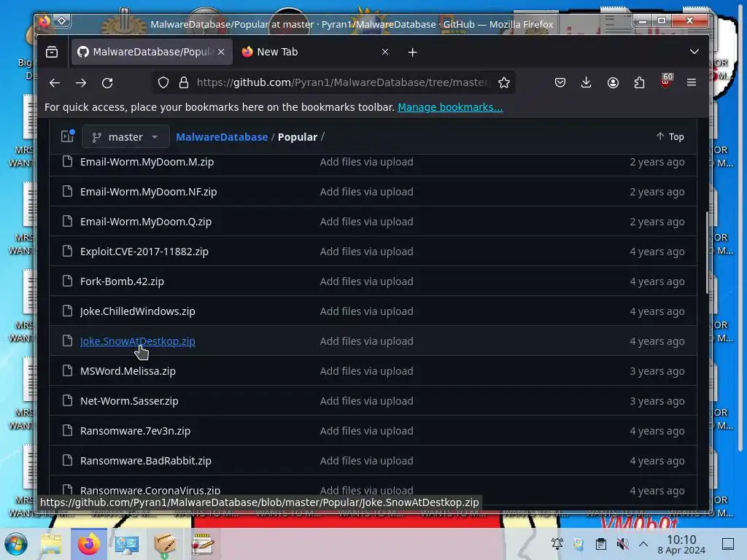Open Email-Worm.MyDoom.Q.zip file
The height and width of the screenshot is (560, 747).
pyautogui.click(x=146, y=222)
